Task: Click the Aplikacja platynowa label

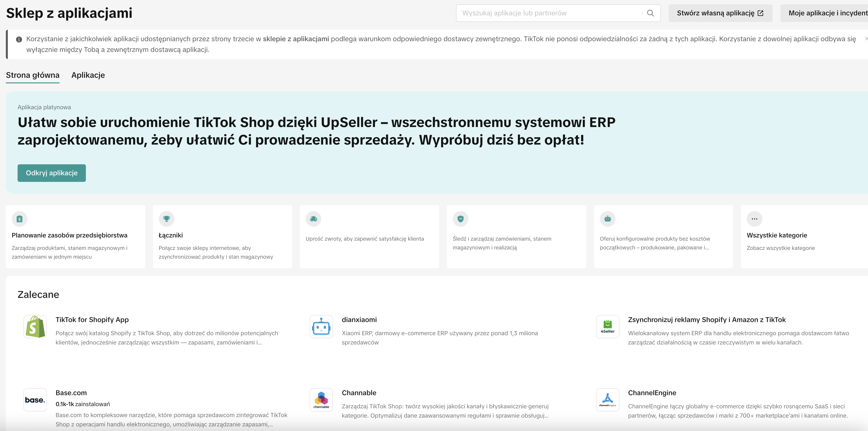Action: click(x=44, y=107)
